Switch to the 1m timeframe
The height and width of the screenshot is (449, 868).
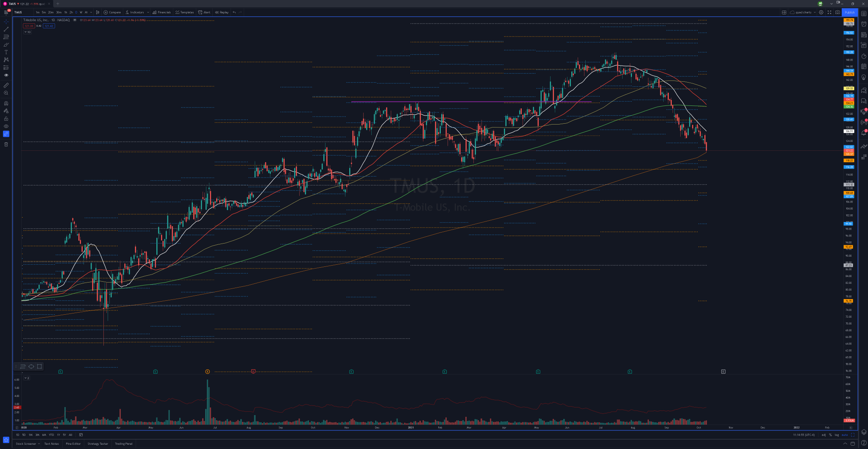pyautogui.click(x=38, y=12)
